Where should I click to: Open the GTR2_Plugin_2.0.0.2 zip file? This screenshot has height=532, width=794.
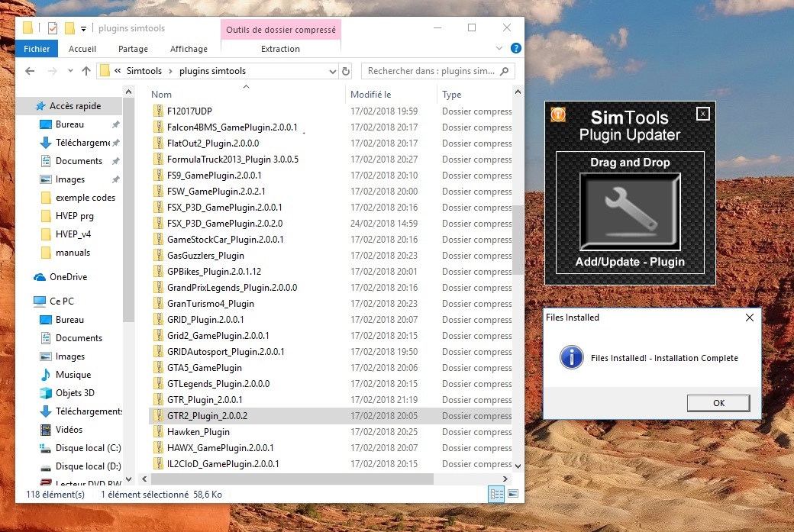[207, 416]
